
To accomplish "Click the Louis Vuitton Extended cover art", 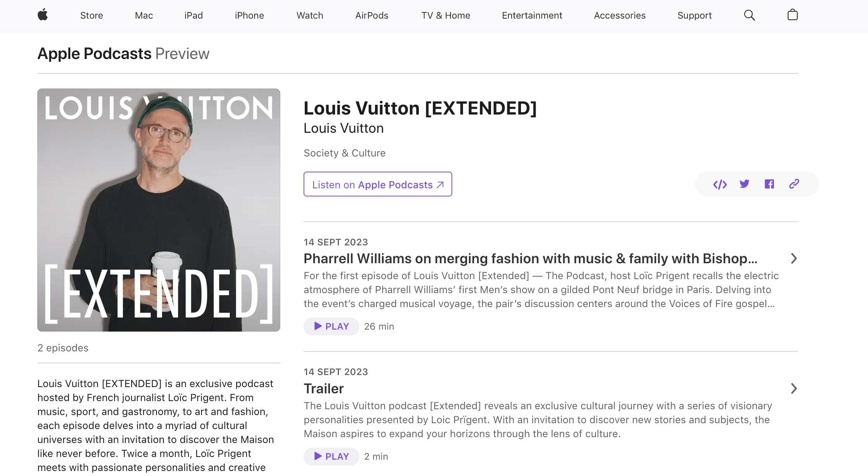I will click(x=159, y=210).
